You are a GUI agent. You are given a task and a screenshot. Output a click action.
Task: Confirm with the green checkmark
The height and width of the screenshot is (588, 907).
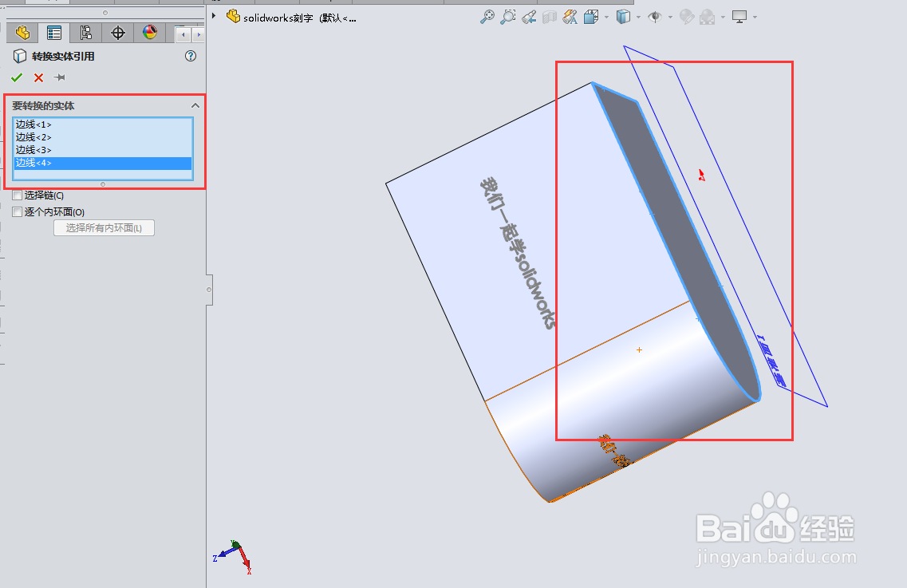[x=17, y=77]
